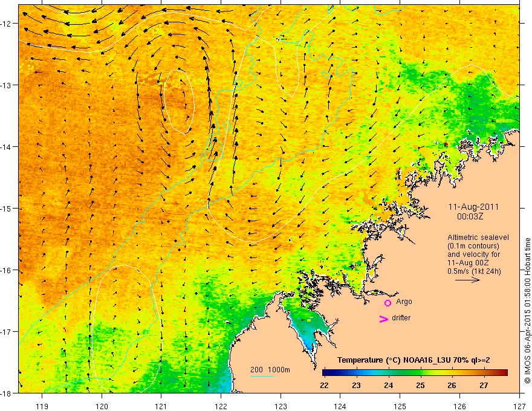
Task: Click the 25 tick label on colour bar
Action: click(420, 385)
